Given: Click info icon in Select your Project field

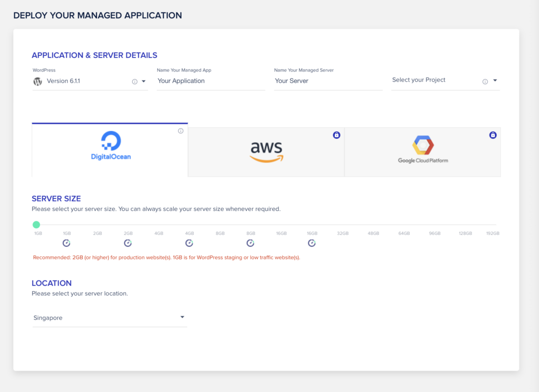Looking at the screenshot, I should [485, 82].
